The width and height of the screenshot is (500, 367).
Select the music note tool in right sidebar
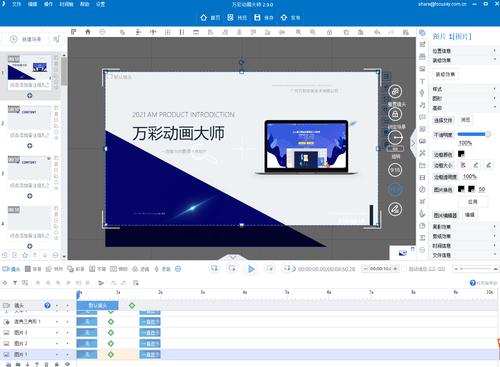pyautogui.click(x=422, y=105)
